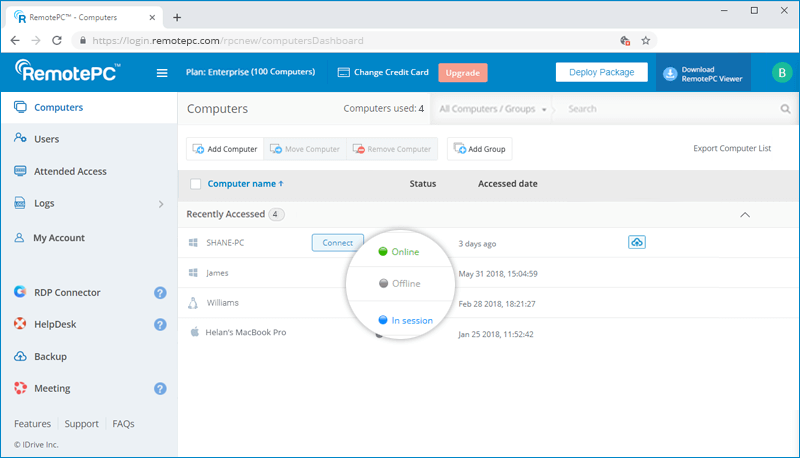Collapse the Recently Accessed section
Viewport: 800px width, 458px height.
(745, 215)
